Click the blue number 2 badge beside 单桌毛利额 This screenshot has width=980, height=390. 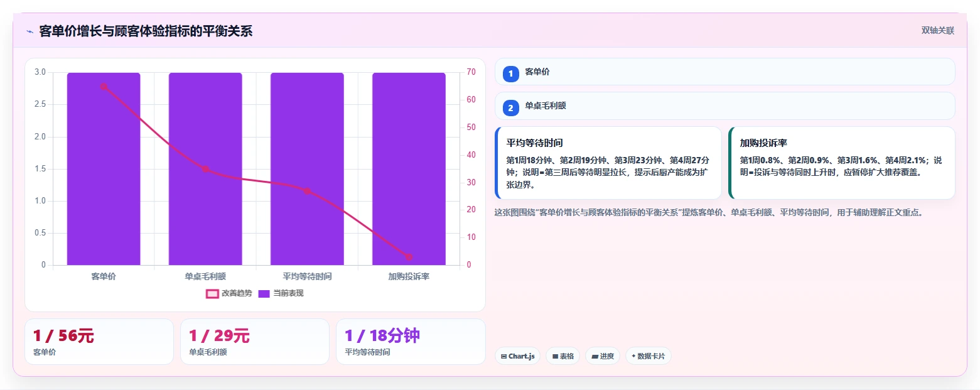click(x=510, y=107)
